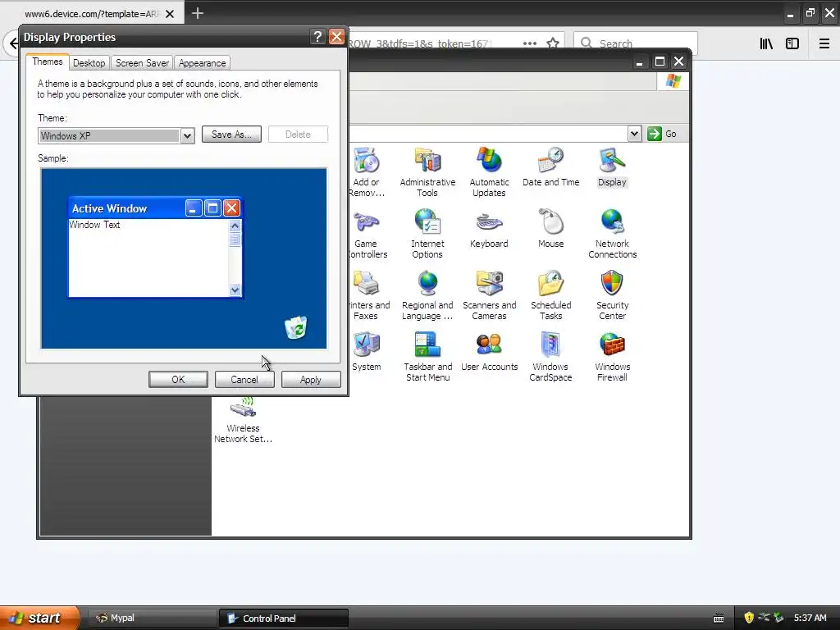Open the Security Center icon
This screenshot has width=840, height=630.
(x=612, y=294)
